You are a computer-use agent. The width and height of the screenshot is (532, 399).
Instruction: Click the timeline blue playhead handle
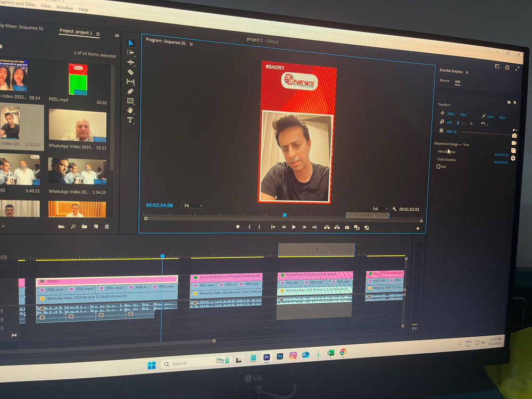[x=162, y=256]
